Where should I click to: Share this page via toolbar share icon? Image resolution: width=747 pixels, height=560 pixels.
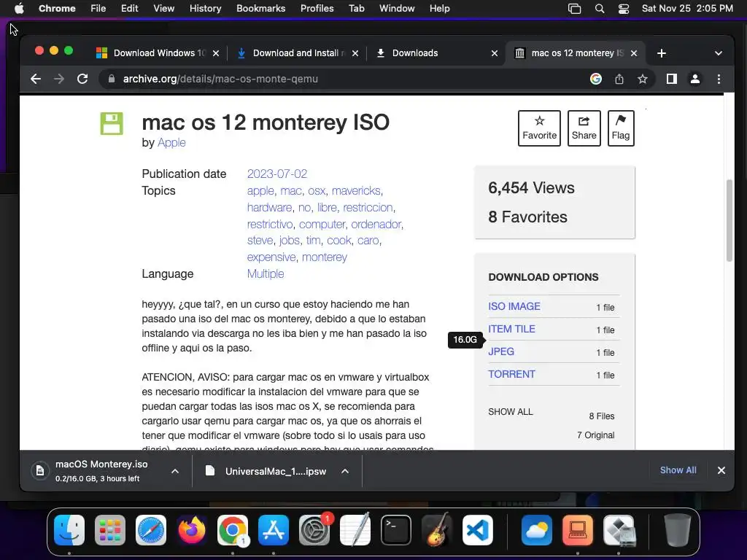coord(619,79)
